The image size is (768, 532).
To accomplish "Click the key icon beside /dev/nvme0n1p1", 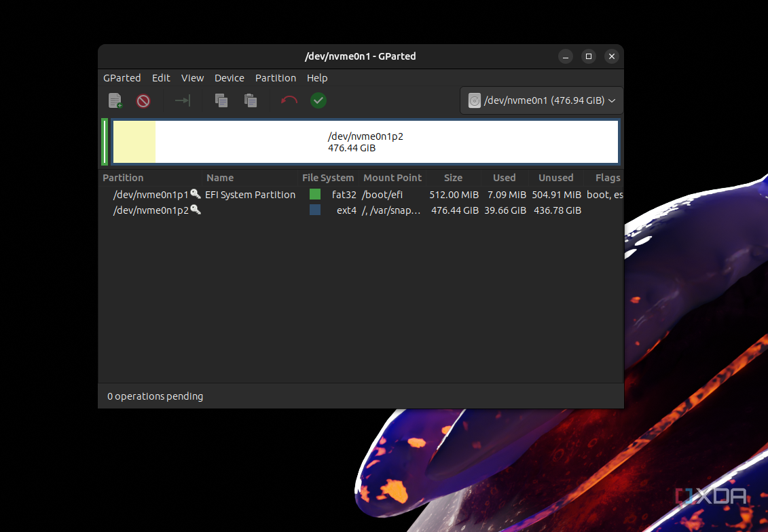I will pyautogui.click(x=196, y=194).
